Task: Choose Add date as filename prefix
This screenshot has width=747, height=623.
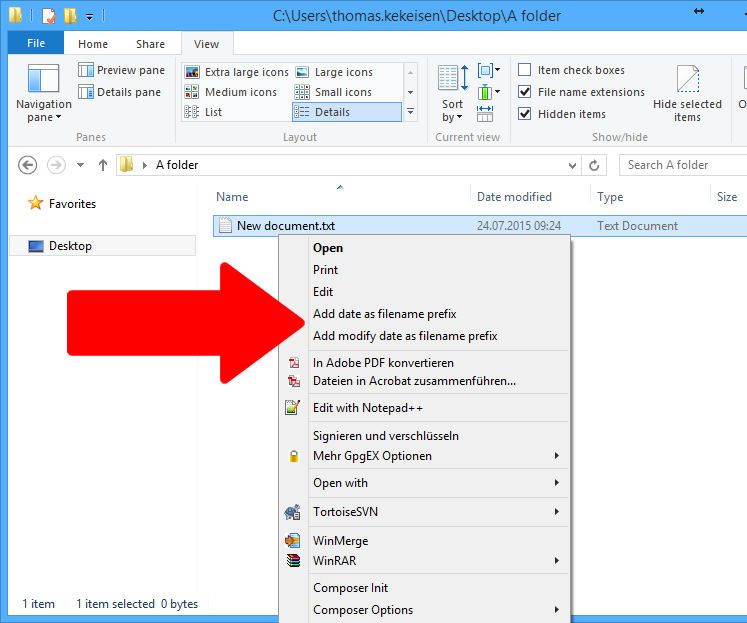Action: pos(384,314)
